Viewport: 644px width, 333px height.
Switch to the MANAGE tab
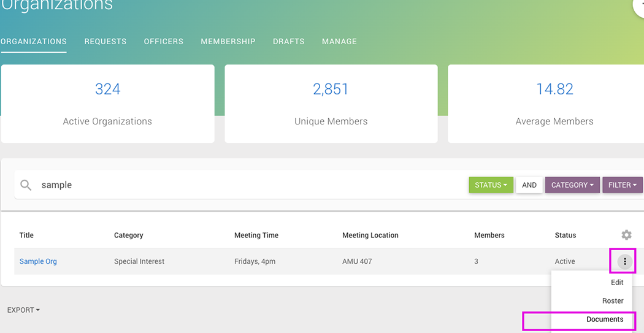339,42
